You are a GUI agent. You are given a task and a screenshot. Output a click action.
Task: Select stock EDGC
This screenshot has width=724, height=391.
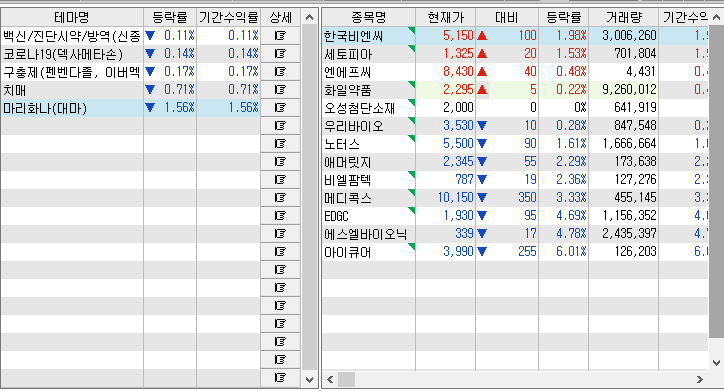coord(368,216)
